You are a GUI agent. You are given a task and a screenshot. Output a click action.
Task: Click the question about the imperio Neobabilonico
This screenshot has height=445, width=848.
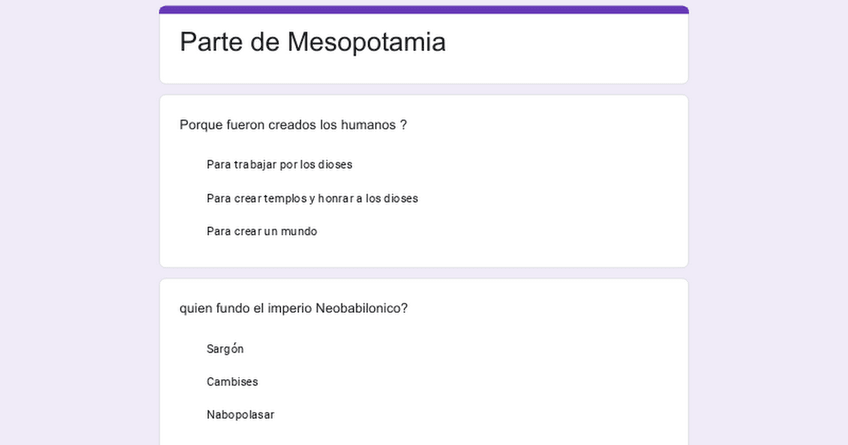tap(293, 308)
